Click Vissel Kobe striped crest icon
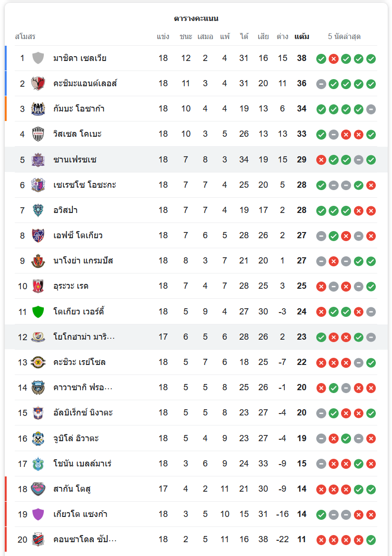 (38, 134)
